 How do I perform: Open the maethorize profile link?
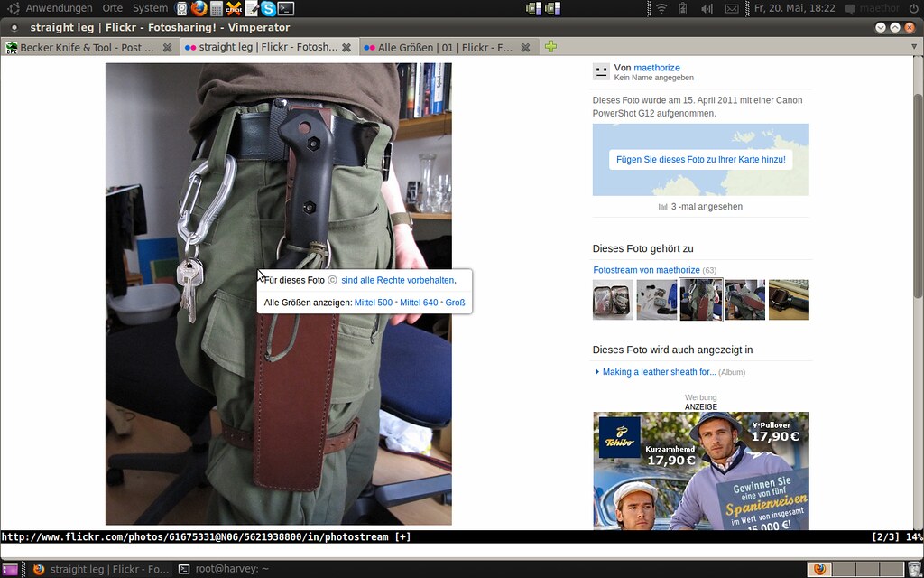(657, 68)
